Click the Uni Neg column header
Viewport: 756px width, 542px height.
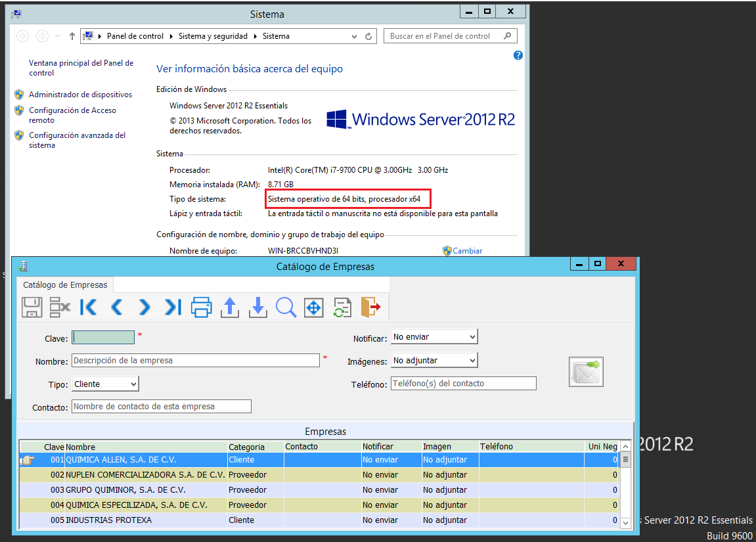coord(602,447)
